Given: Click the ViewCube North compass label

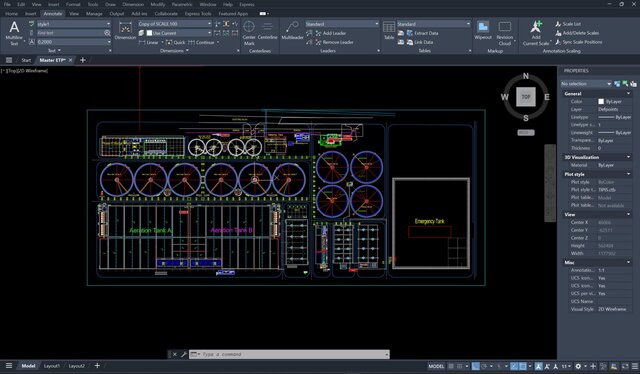Looking at the screenshot, I should tap(526, 76).
